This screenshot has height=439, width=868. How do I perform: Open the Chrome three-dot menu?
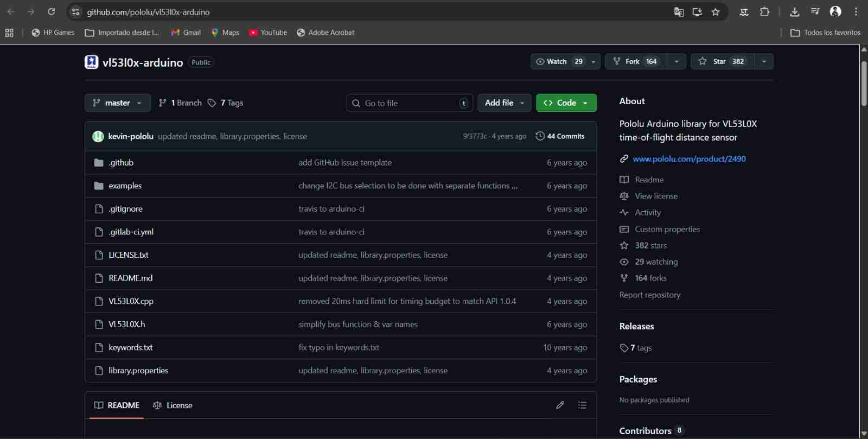[x=856, y=11]
